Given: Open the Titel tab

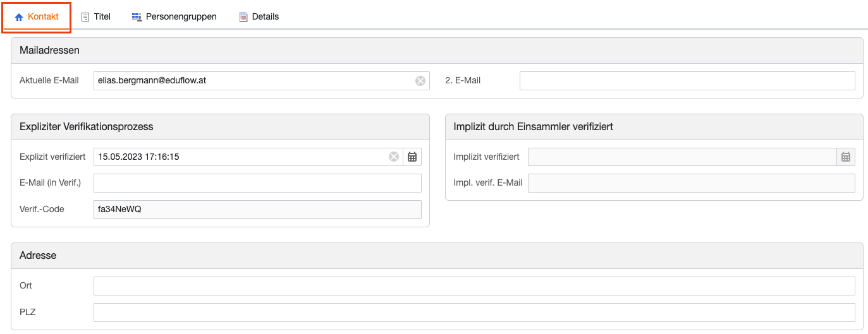Looking at the screenshot, I should point(96,17).
